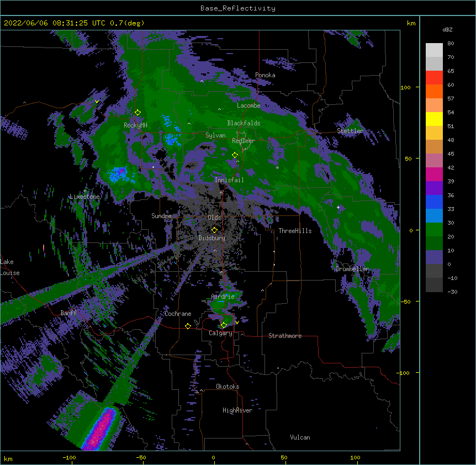Select the Olds city label
Screen dimensions: 476x465
click(x=214, y=218)
